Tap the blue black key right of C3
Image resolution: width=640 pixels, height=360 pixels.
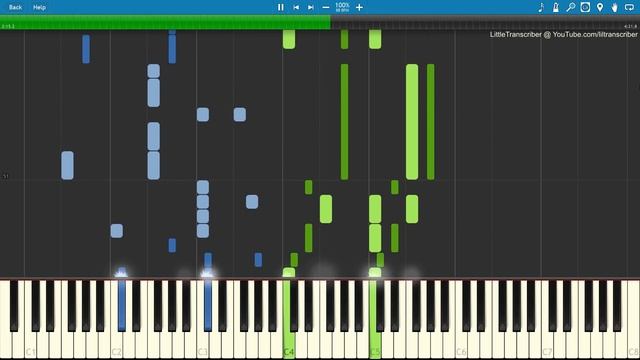point(208,305)
